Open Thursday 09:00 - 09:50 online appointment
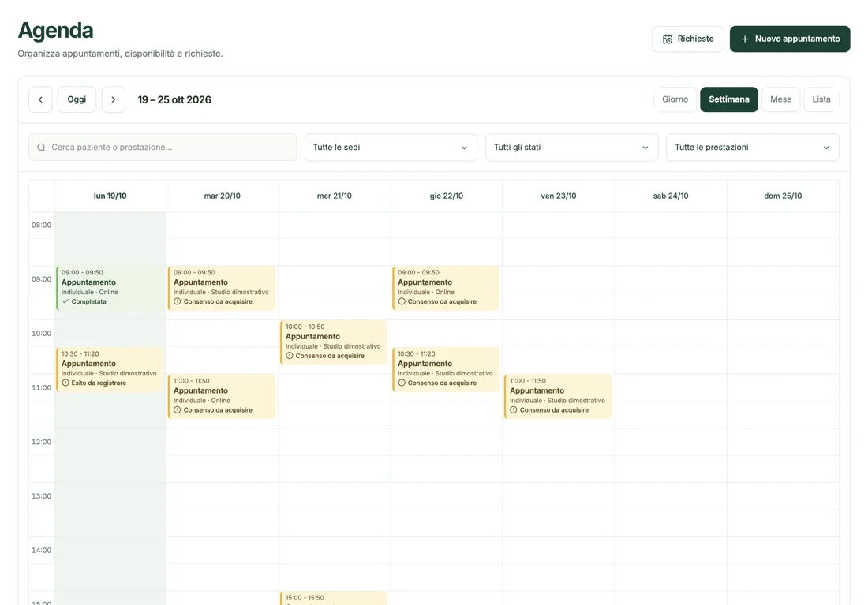 (x=446, y=288)
